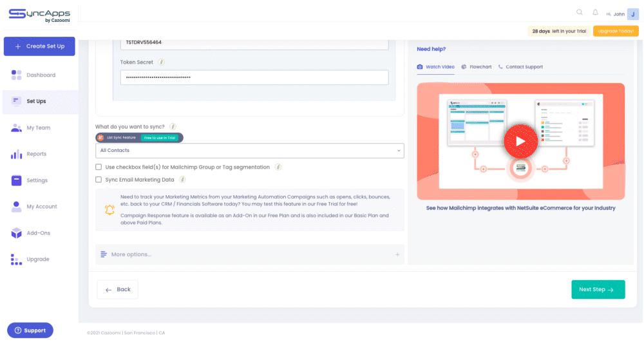The image size is (644, 349).
Task: Go Back to the previous step
Action: coord(118,290)
